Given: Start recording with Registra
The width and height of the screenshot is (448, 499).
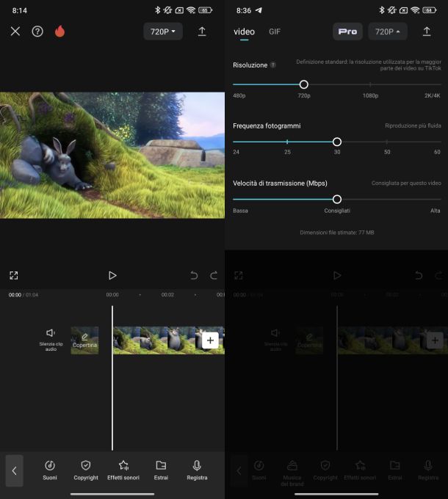Looking at the screenshot, I should tap(197, 470).
